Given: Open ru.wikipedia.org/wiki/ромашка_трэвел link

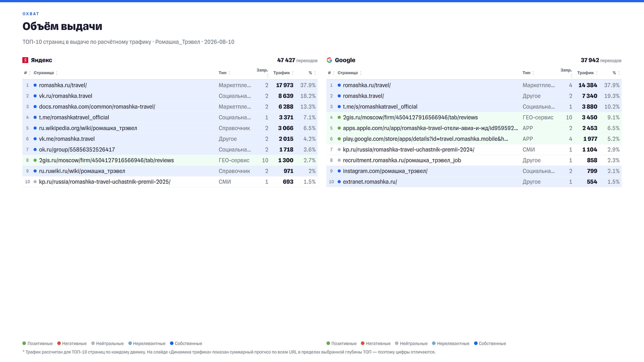Looking at the screenshot, I should pos(88,128).
